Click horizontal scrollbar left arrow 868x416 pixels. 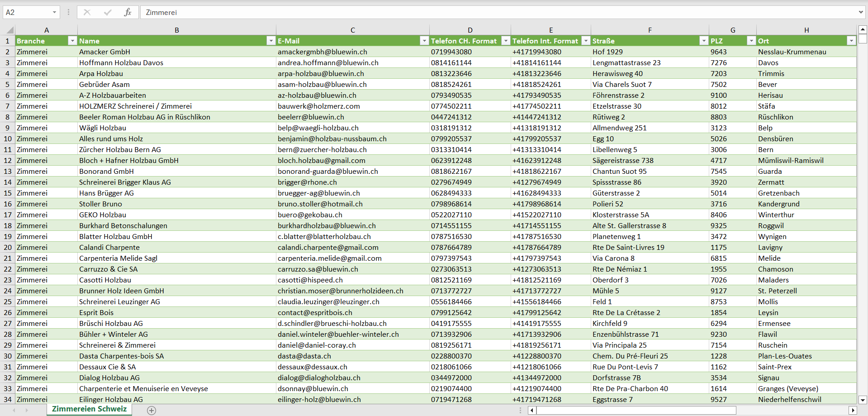(x=532, y=410)
